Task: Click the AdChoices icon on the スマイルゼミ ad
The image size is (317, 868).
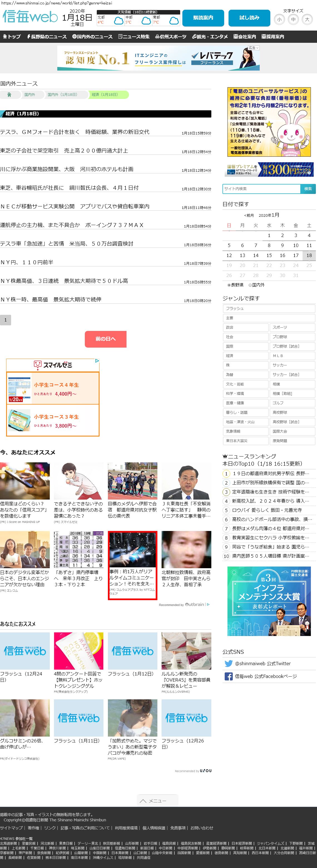Action: pyautogui.click(x=97, y=361)
